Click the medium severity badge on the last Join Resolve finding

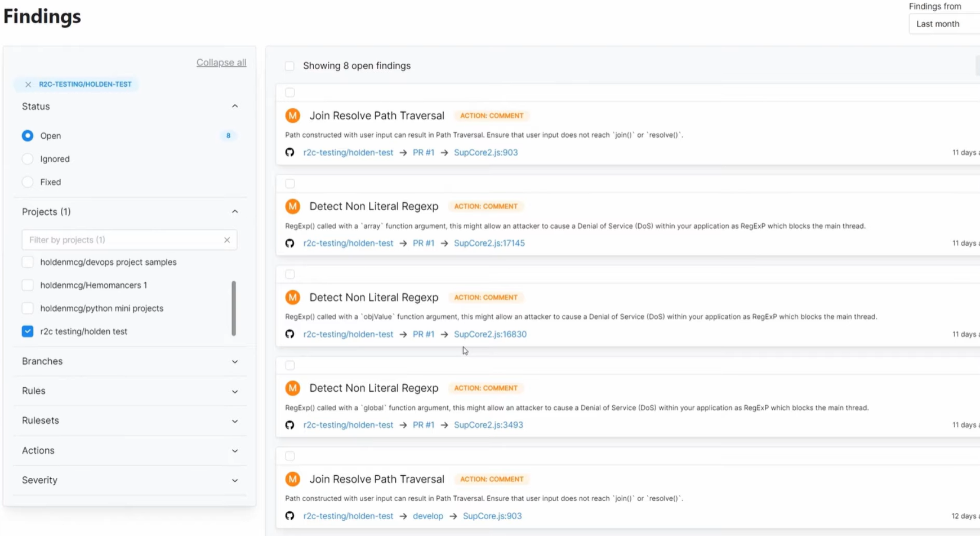pos(292,479)
